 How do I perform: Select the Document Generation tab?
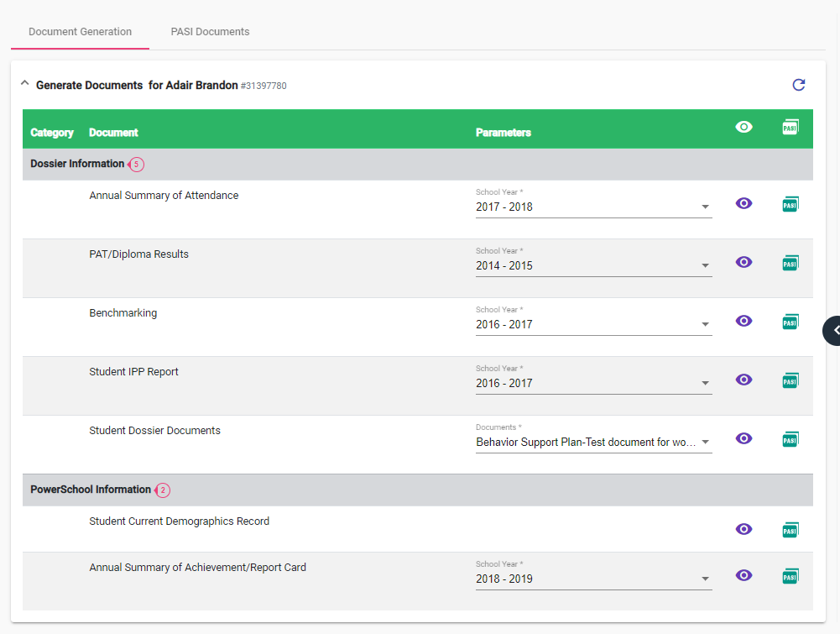(x=80, y=32)
